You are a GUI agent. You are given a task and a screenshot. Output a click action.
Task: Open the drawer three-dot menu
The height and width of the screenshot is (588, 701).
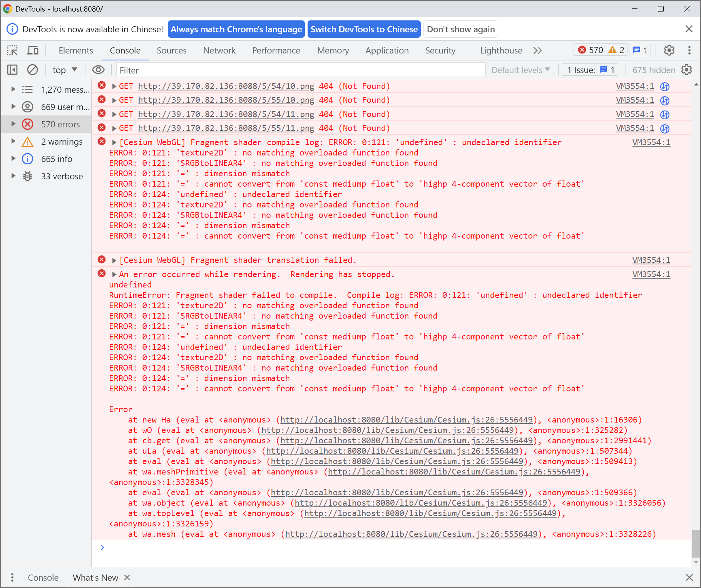(12, 577)
